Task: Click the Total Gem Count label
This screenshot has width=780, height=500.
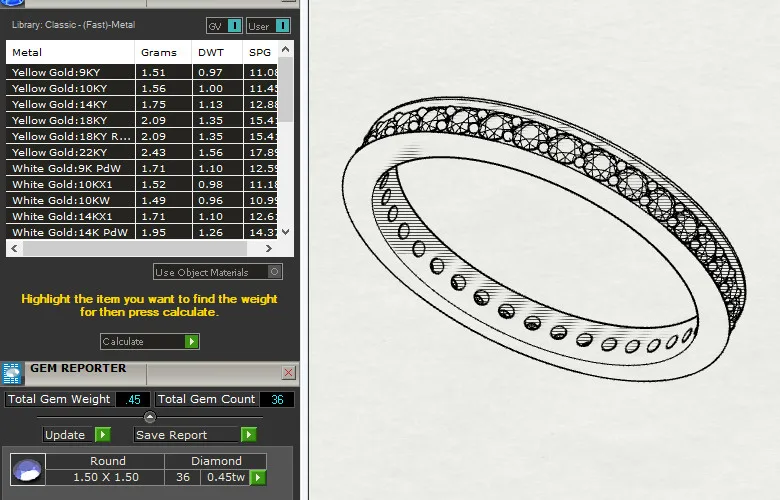Action: point(206,400)
